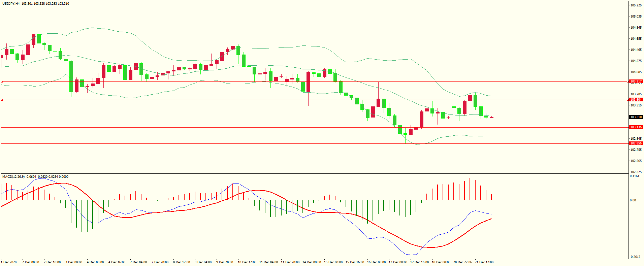This screenshot has width=644, height=266.
Task: Click the 0.1161 value on MACD scale
Action: (x=635, y=176)
